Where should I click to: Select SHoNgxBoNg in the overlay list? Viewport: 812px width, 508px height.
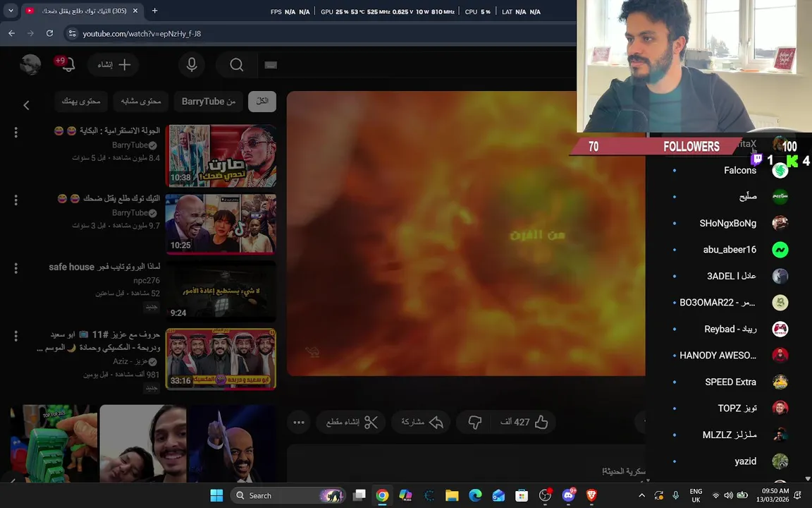[727, 223]
